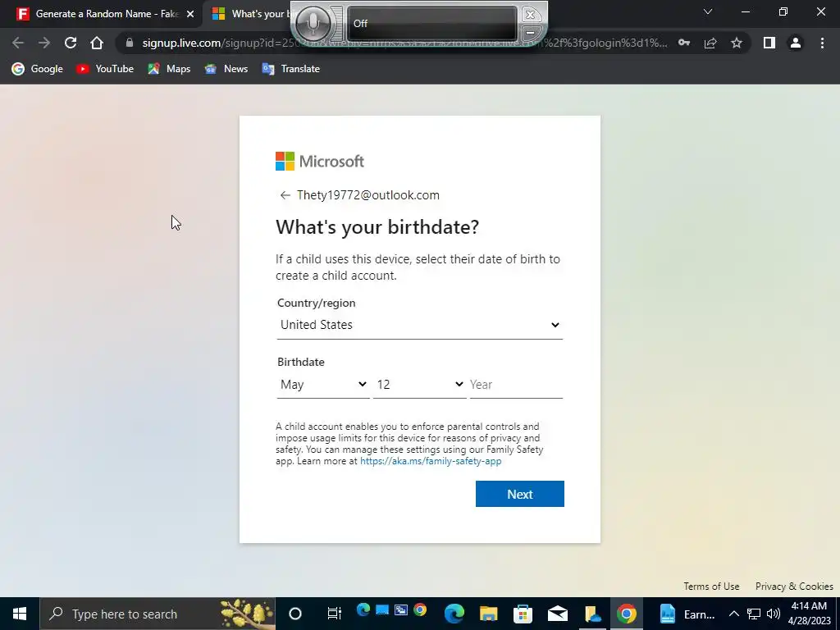Open the Earn document taskbar item
This screenshot has height=630, width=840.
click(x=688, y=614)
